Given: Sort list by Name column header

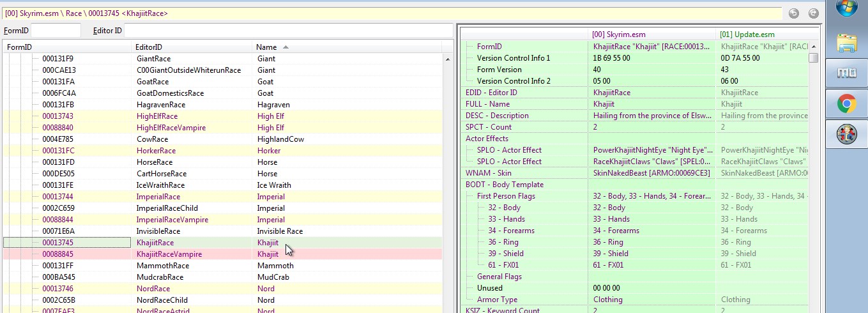Looking at the screenshot, I should [x=347, y=47].
